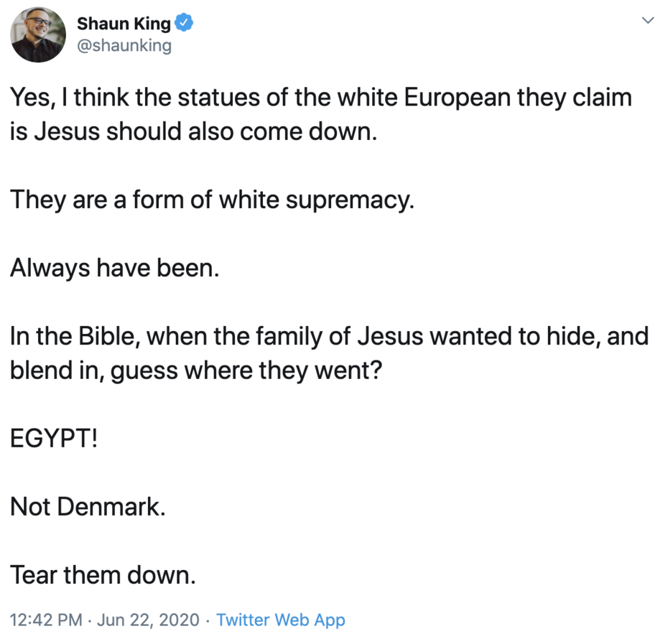This screenshot has width=668, height=644.
Task: Click the word "supremacy" in the tweet
Action: pyautogui.click(x=348, y=200)
